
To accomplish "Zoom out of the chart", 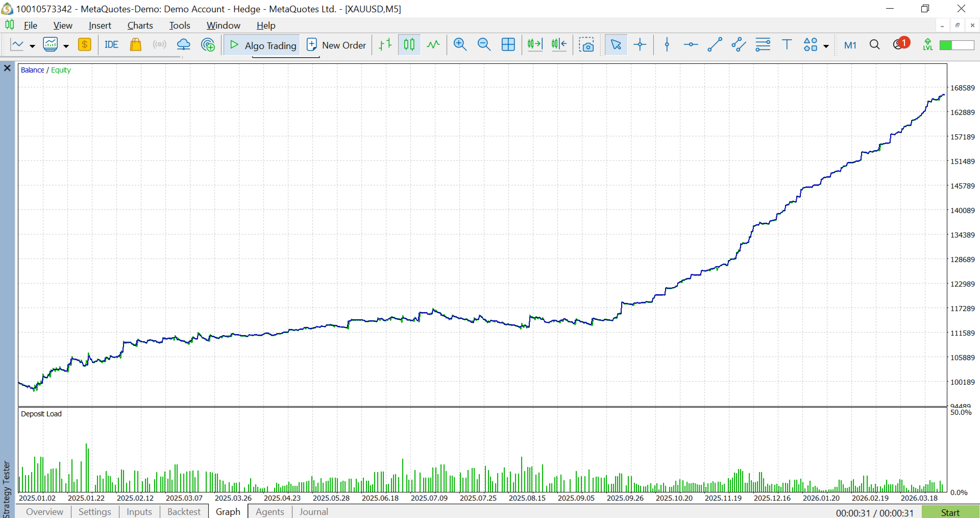I will (x=484, y=45).
